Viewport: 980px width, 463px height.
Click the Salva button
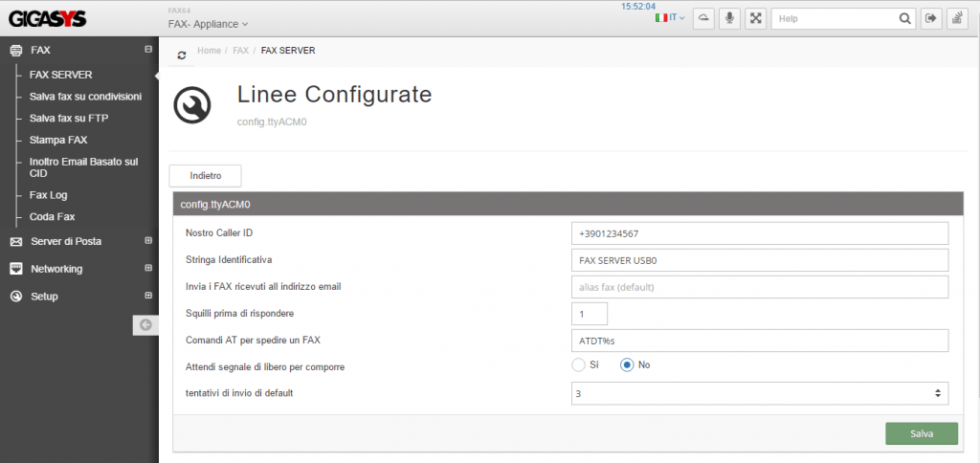921,433
